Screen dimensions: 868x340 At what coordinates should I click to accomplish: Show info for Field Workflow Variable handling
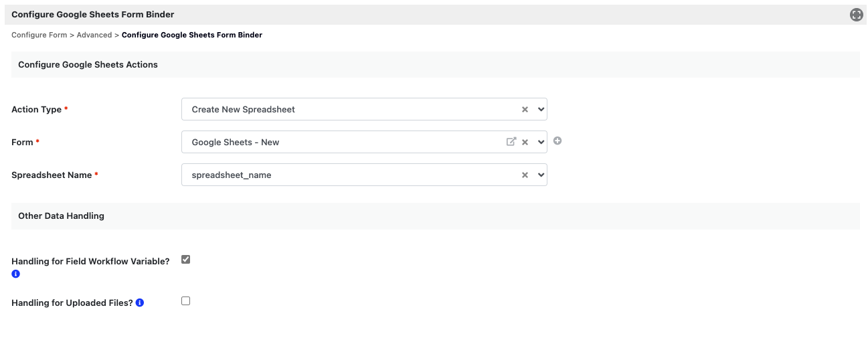coord(15,274)
